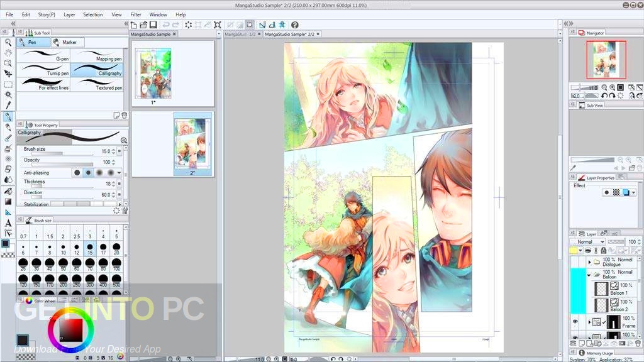This screenshot has height=362, width=644.
Task: Expand the Frame layer folder
Action: pos(589,322)
